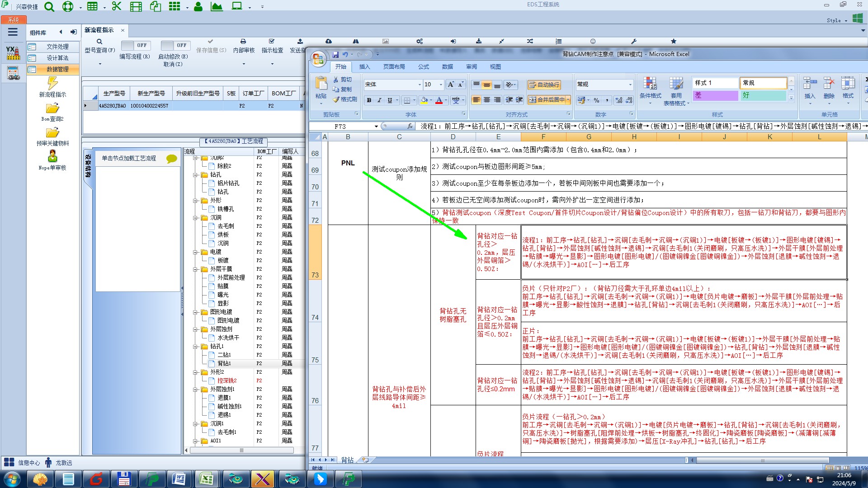Toggle the 启动修改 OFF switch
Screen dimensions: 868x488
click(175, 45)
